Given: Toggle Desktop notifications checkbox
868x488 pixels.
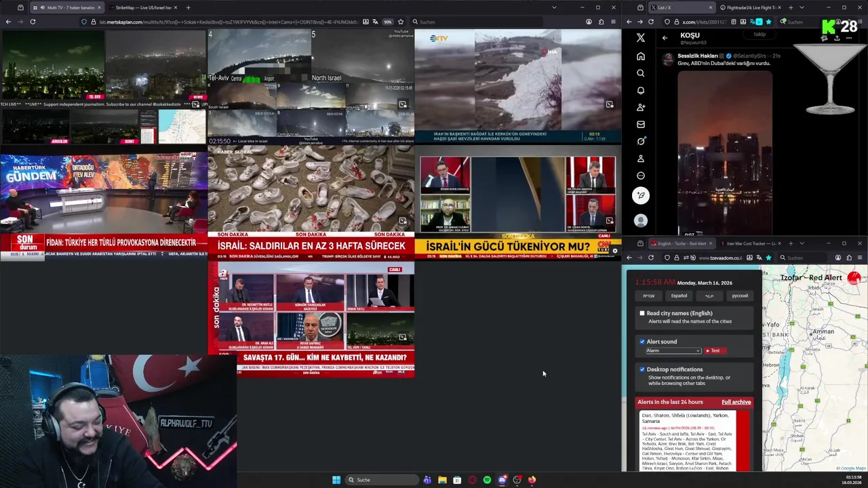Looking at the screenshot, I should (x=642, y=369).
